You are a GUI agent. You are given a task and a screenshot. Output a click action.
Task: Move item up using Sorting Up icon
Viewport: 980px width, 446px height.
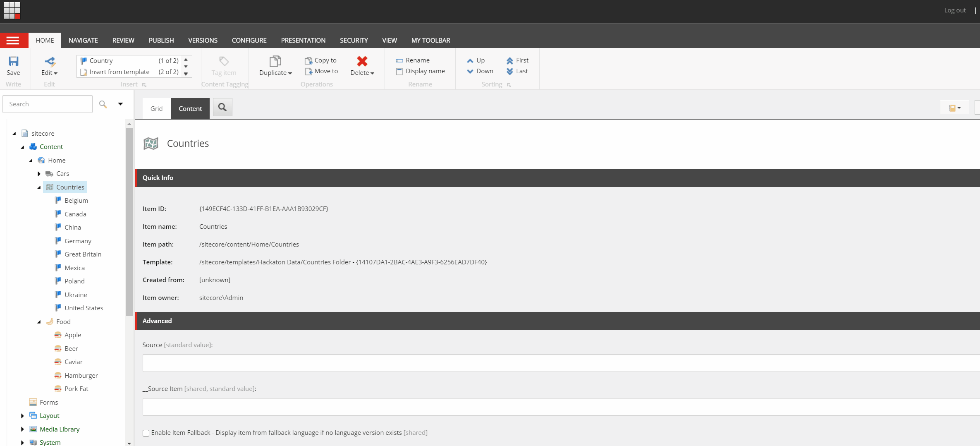(x=470, y=60)
